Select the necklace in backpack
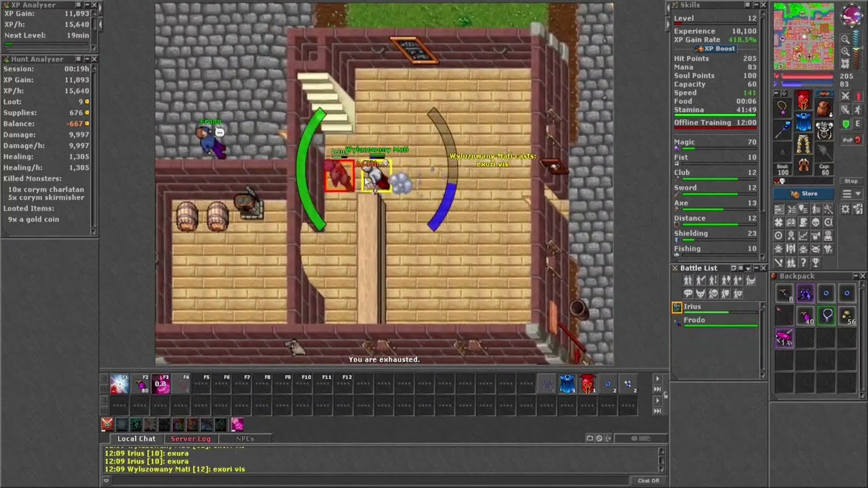This screenshot has height=488, width=868. tap(827, 315)
